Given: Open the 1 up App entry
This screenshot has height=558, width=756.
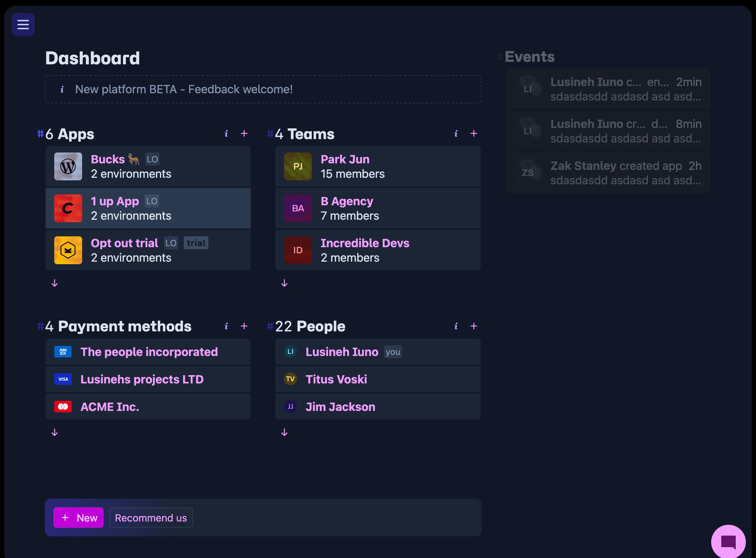Looking at the screenshot, I should coord(115,201).
